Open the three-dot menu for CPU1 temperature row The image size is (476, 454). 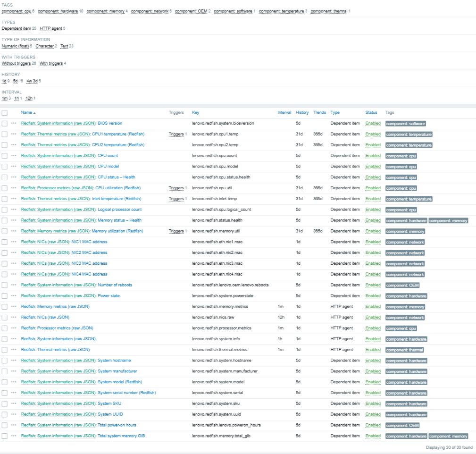click(14, 134)
